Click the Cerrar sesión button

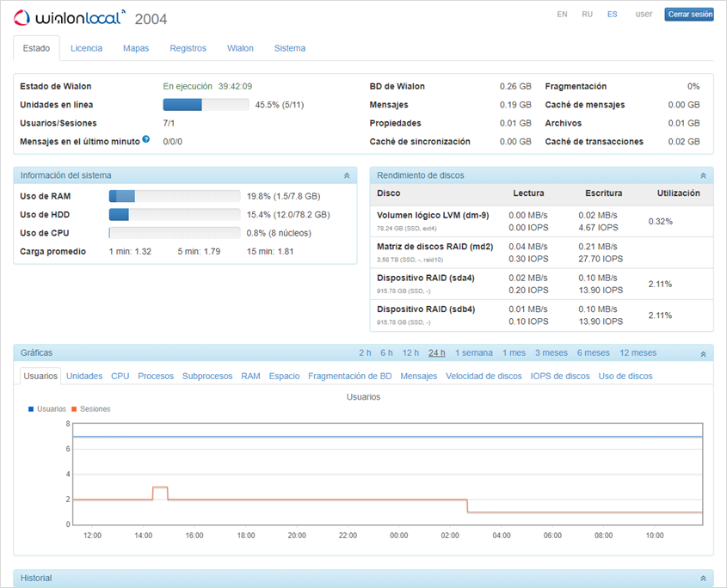(x=689, y=15)
